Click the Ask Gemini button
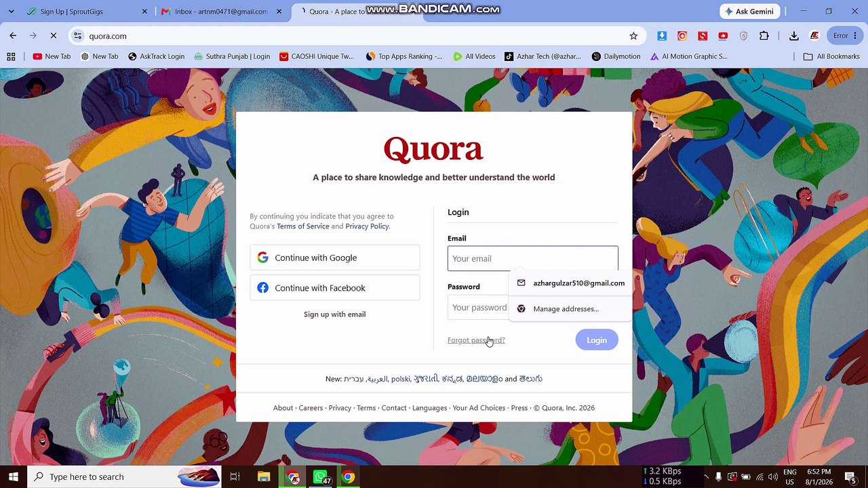Image resolution: width=868 pixels, height=488 pixels. (750, 12)
